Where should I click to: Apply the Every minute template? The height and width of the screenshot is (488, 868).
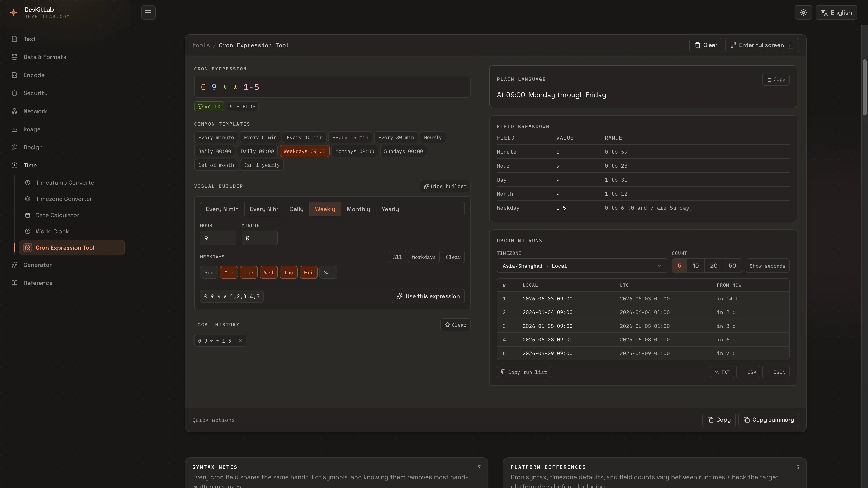click(216, 137)
